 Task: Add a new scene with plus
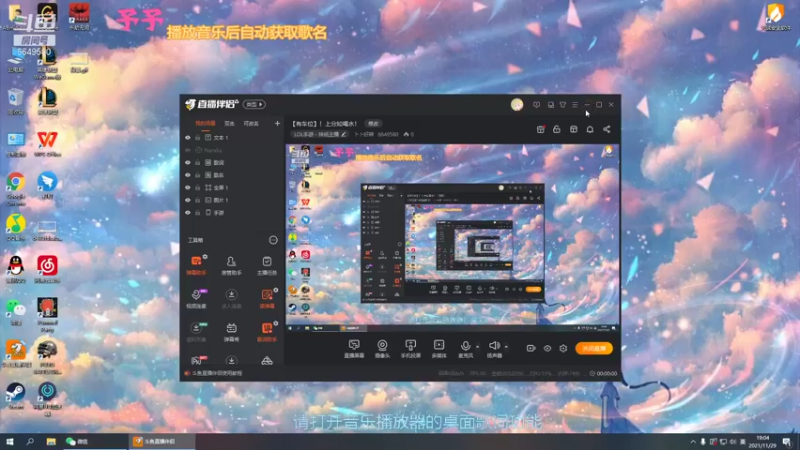coord(277,123)
